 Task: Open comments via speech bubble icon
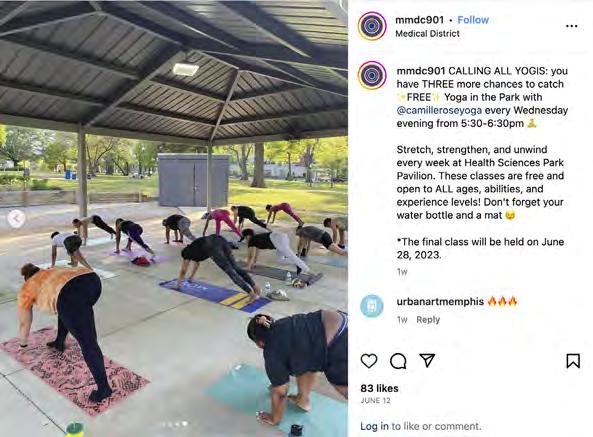tap(398, 361)
